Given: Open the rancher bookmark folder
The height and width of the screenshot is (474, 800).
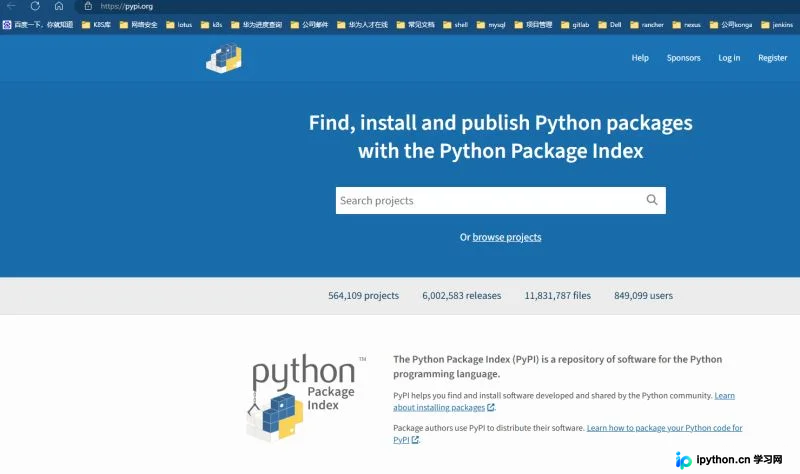Looking at the screenshot, I should pyautogui.click(x=647, y=24).
